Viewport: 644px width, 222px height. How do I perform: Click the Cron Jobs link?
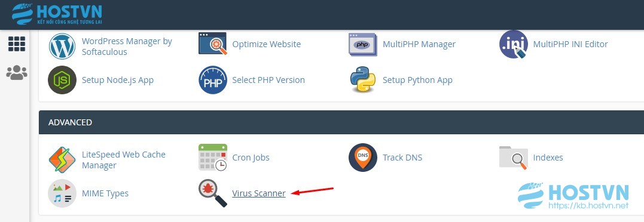(251, 158)
